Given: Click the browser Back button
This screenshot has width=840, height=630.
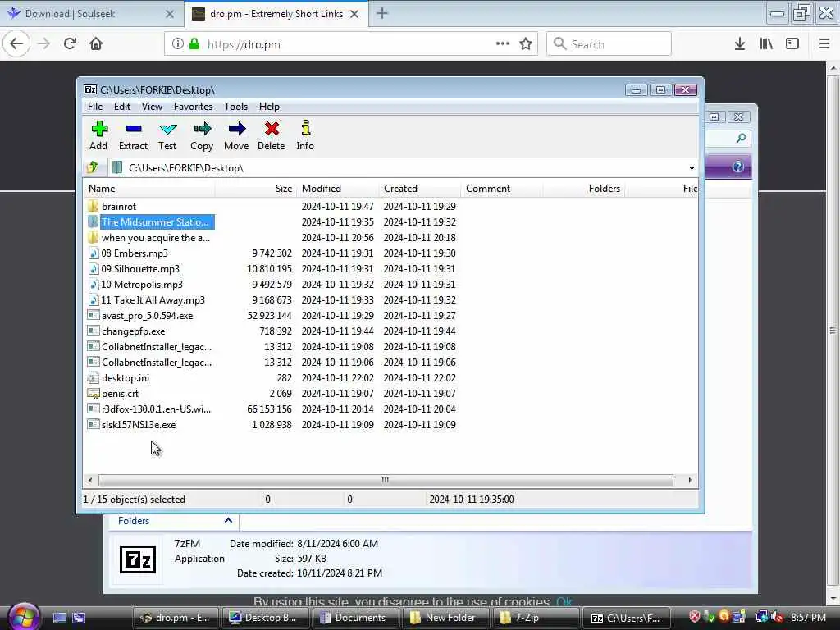Looking at the screenshot, I should pyautogui.click(x=16, y=44).
